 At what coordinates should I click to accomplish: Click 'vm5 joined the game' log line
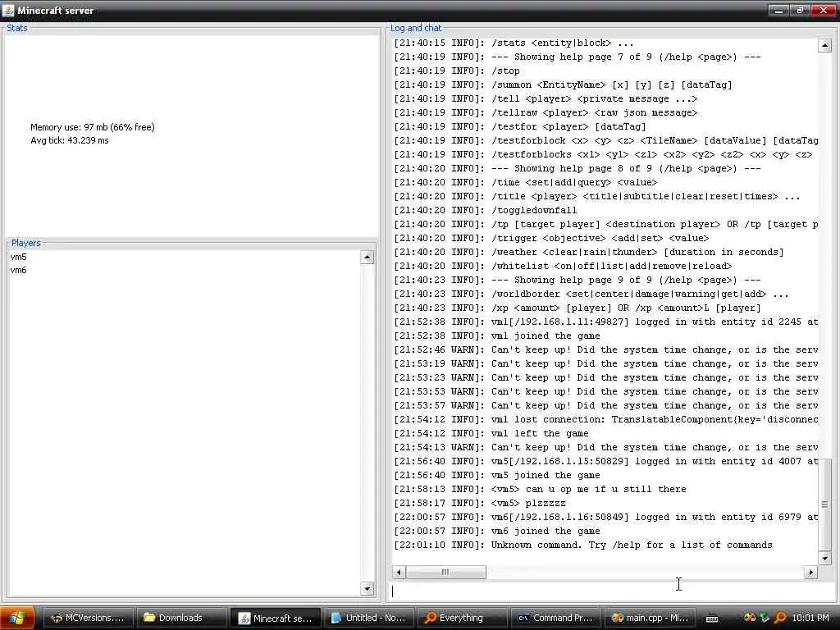click(497, 475)
